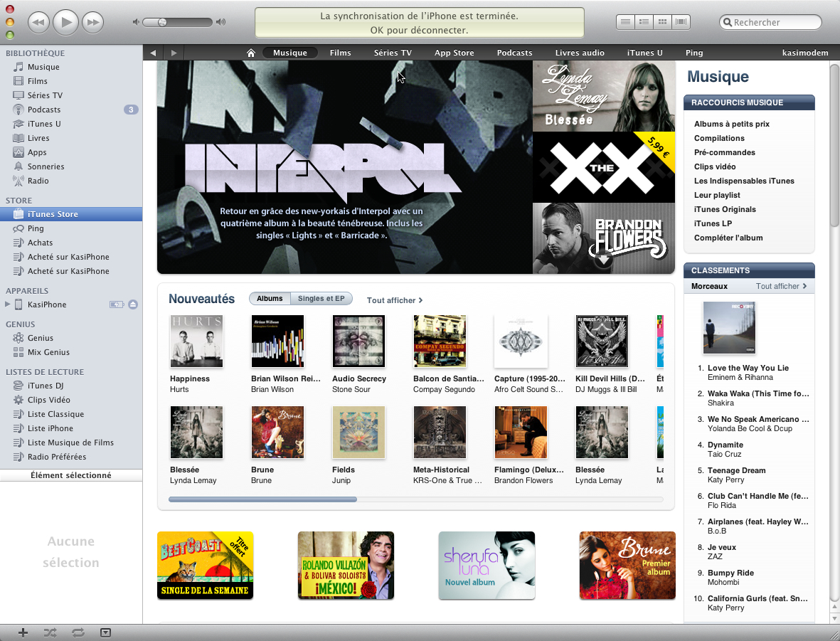
Task: Click Love the Way You Lie track
Action: pyautogui.click(x=748, y=369)
